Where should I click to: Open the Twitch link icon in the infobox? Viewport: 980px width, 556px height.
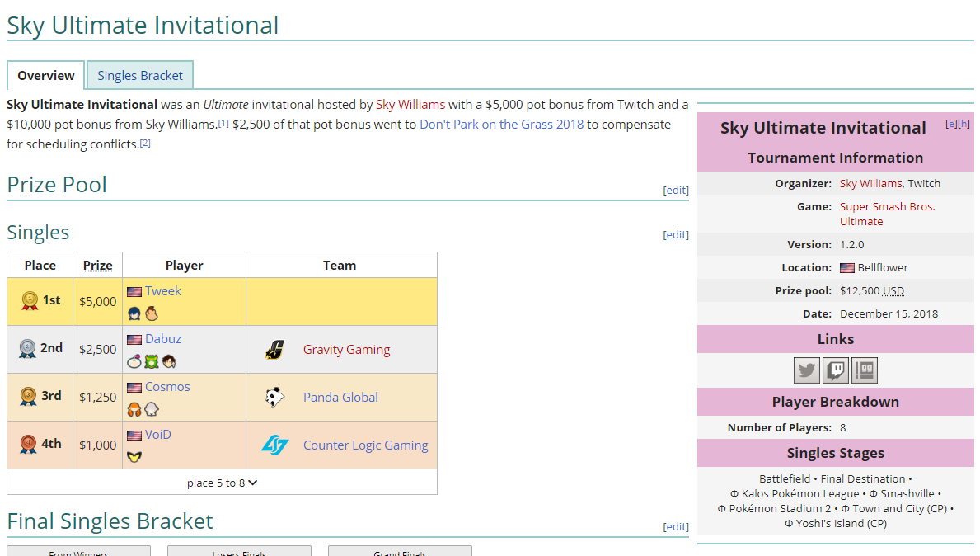pyautogui.click(x=836, y=370)
